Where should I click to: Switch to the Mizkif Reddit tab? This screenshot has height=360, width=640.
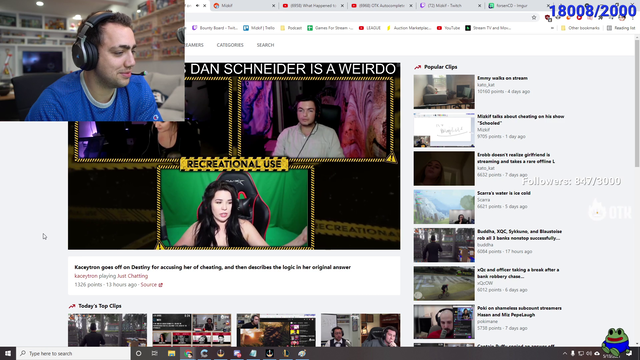tap(244, 6)
